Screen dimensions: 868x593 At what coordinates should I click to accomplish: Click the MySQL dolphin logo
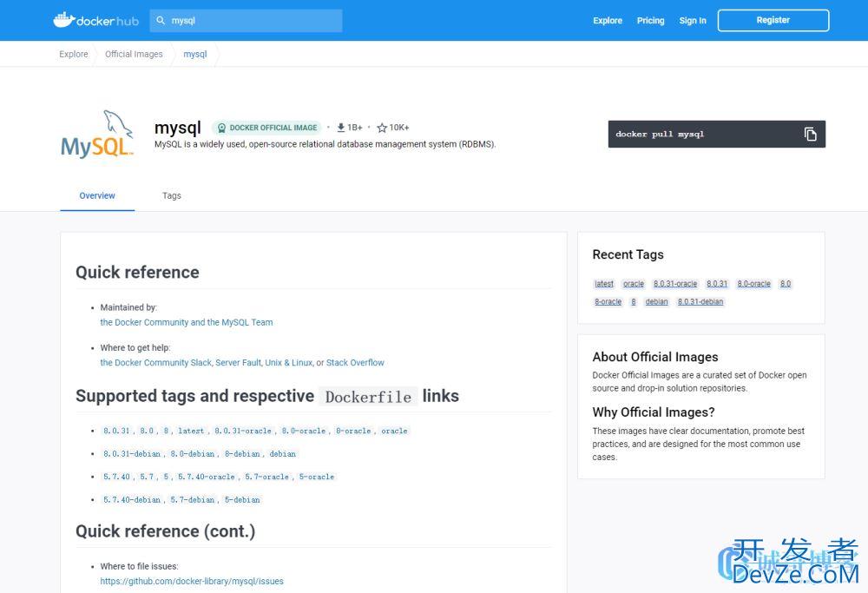tap(97, 134)
